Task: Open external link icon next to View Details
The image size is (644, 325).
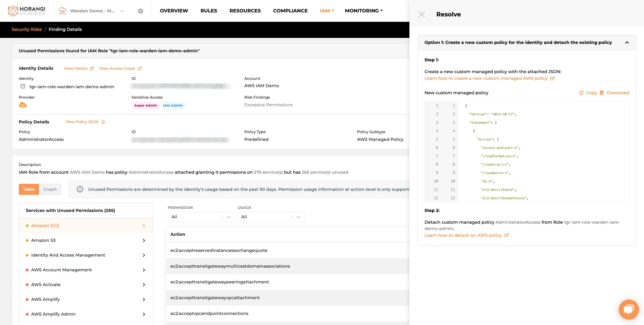Action: (92, 68)
